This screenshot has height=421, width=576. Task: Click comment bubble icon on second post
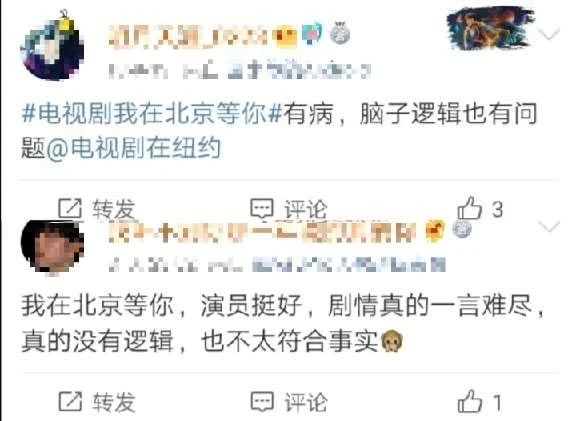tap(262, 402)
